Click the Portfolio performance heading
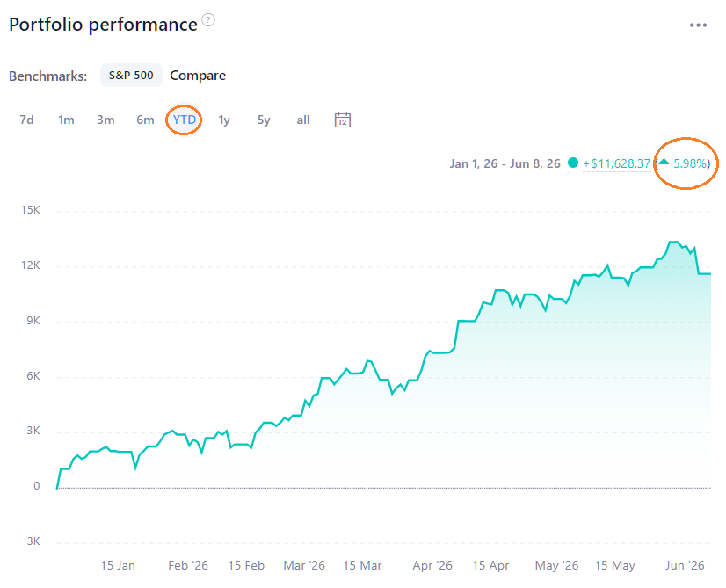 pos(103,25)
